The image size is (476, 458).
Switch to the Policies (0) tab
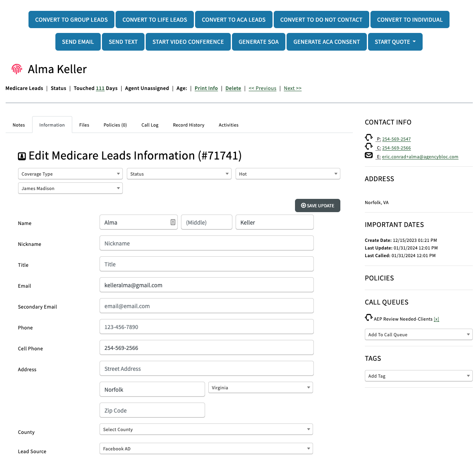coord(115,125)
